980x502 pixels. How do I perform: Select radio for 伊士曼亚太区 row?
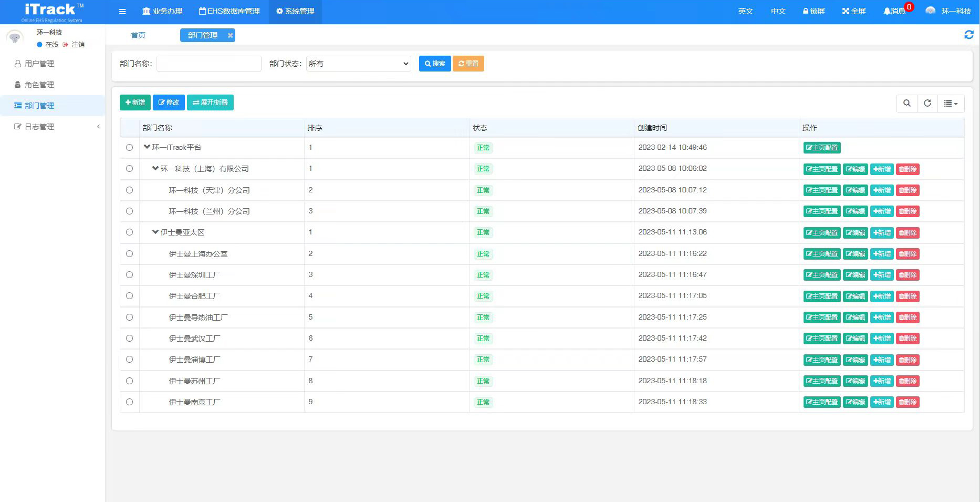click(x=129, y=232)
